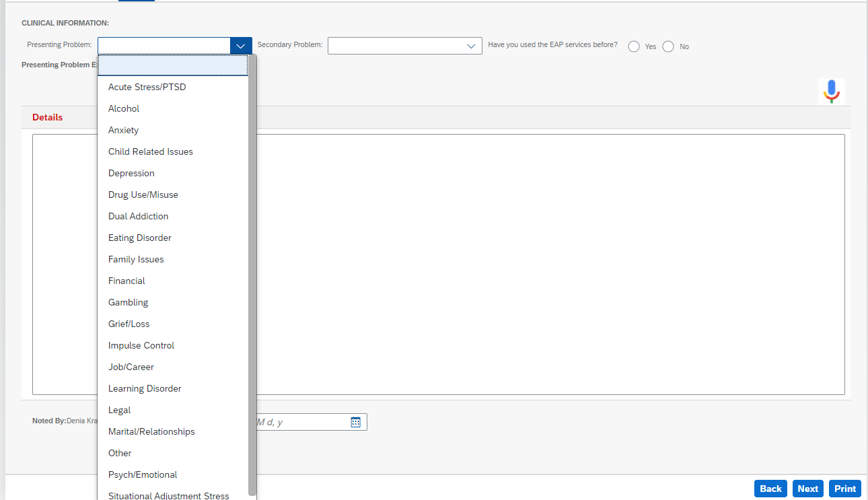Choose the Job/Career list item
This screenshot has width=868, height=500.
tap(131, 367)
